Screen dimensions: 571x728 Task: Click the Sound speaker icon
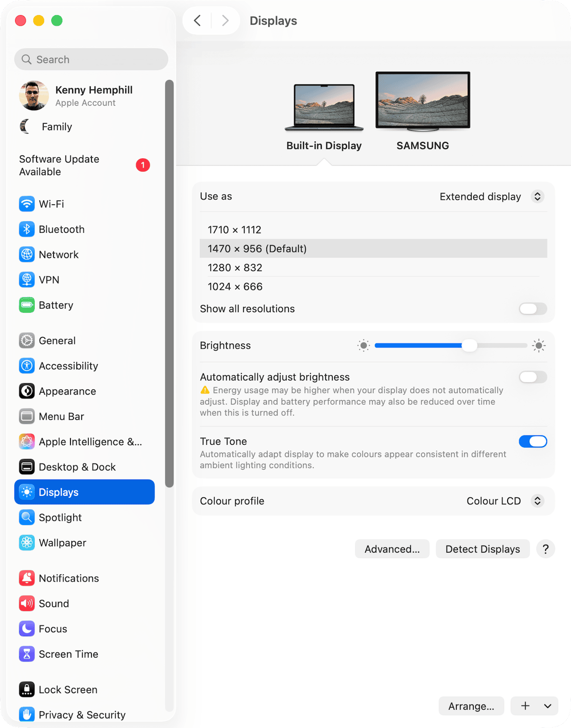point(27,604)
